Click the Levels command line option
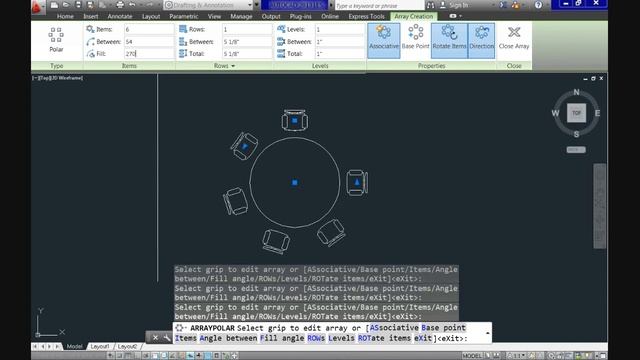 (341, 338)
